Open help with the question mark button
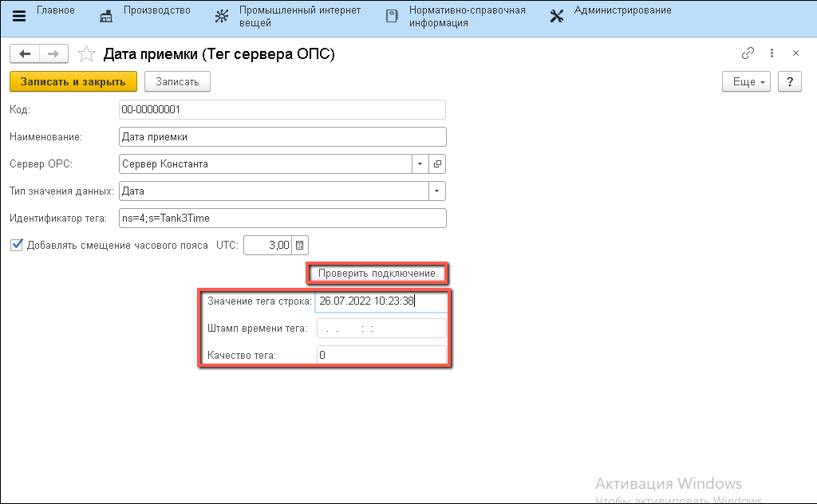The height and width of the screenshot is (504, 817). [789, 81]
